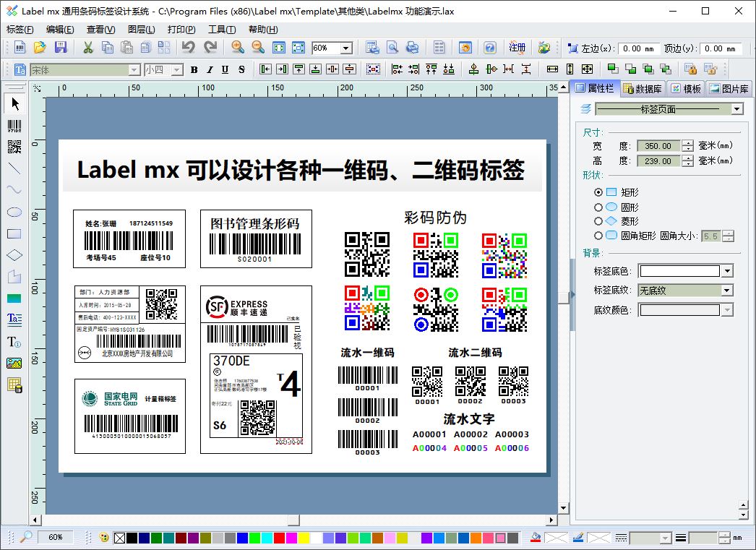
Task: Switch to the 属性栏 tab
Action: [x=596, y=88]
